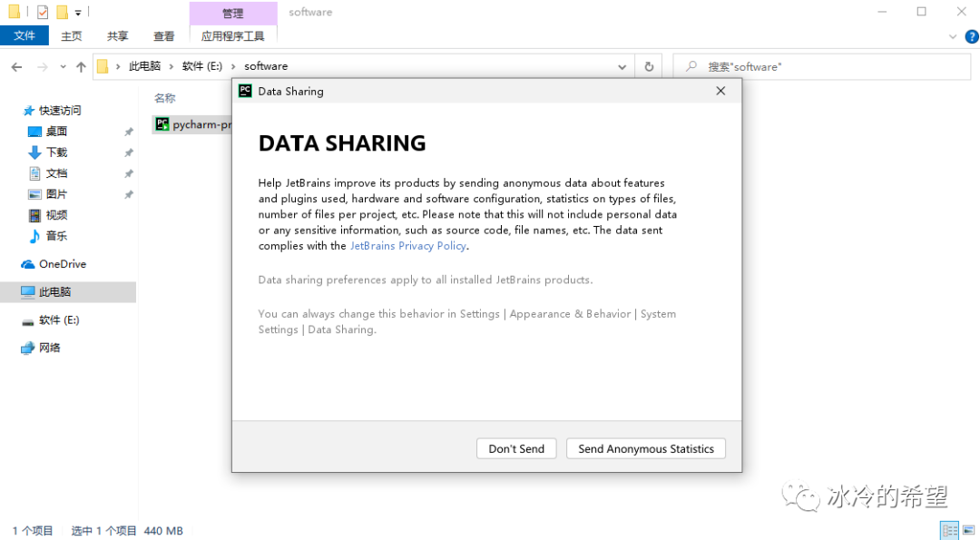
Task: Maximize the Explorer window
Action: tap(921, 11)
